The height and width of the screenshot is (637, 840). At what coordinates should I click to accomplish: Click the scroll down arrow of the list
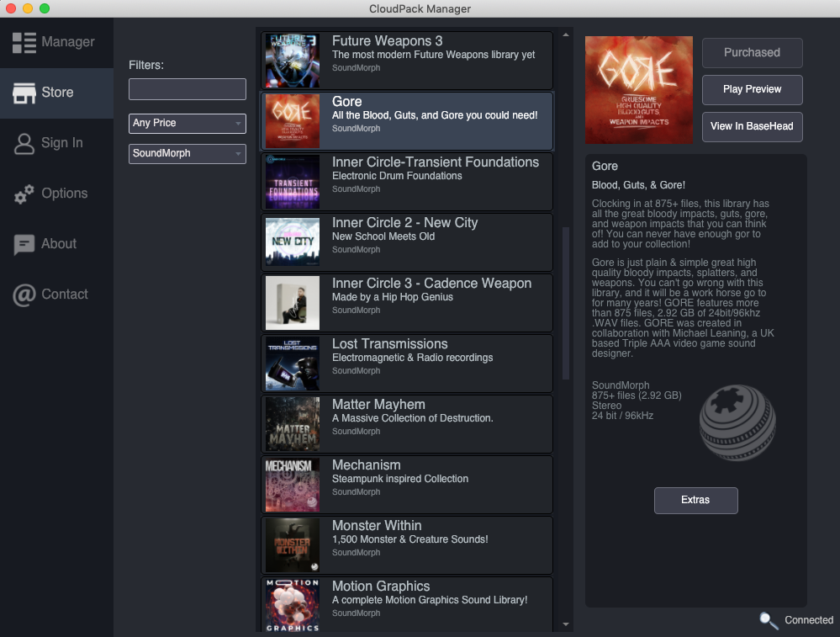(x=566, y=624)
